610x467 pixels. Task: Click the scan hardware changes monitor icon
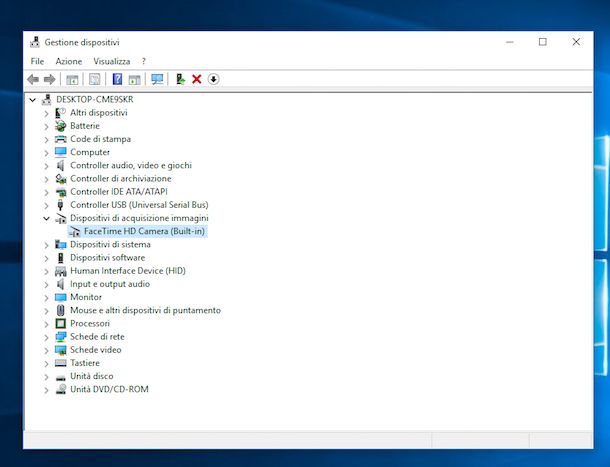157,79
